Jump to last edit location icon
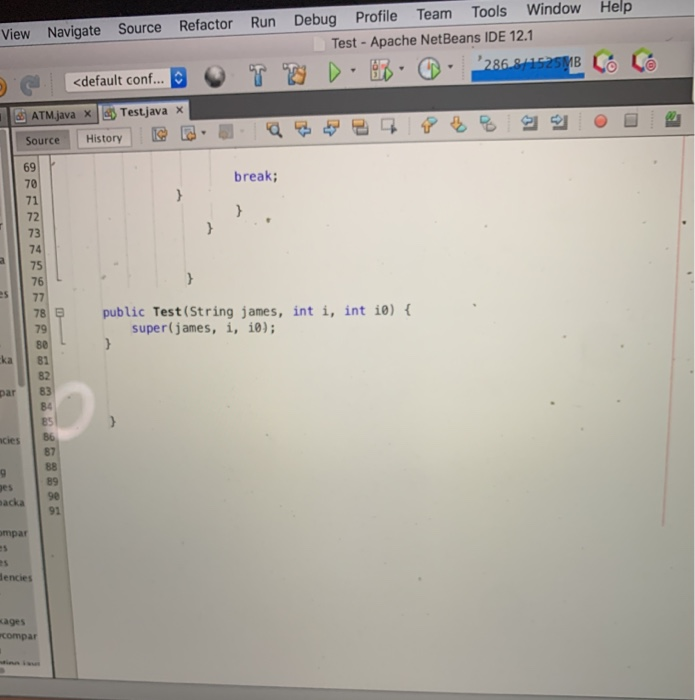This screenshot has width=695, height=700. (159, 134)
